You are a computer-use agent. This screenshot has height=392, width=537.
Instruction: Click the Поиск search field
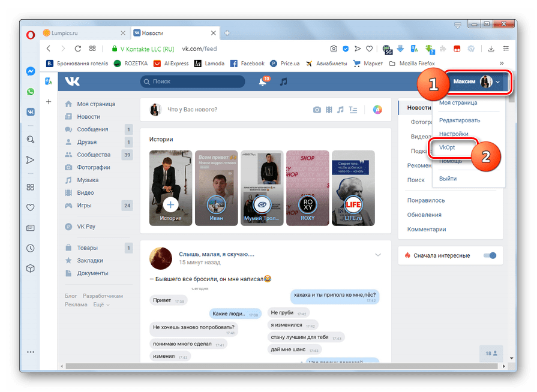(192, 82)
